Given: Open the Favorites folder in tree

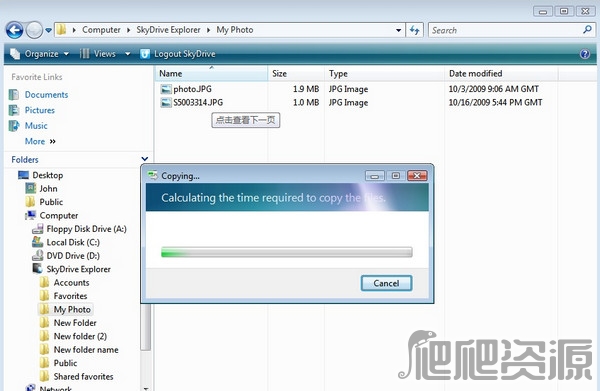Looking at the screenshot, I should tap(70, 296).
